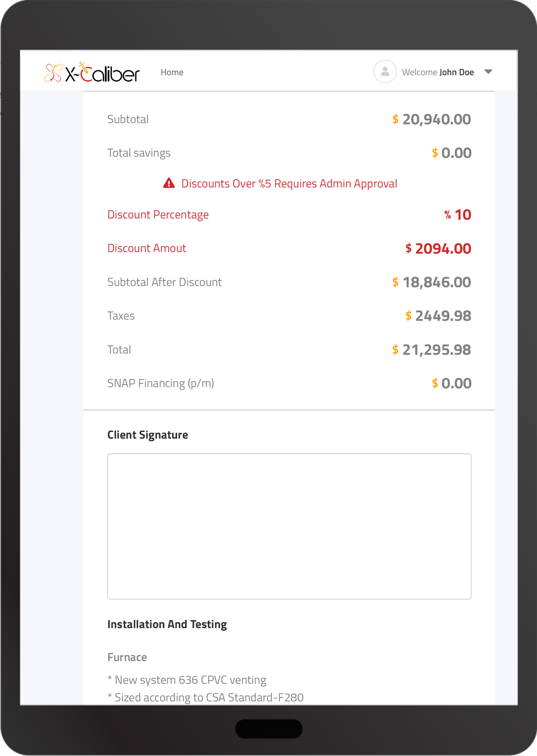Click the user avatar icon
This screenshot has height=756, width=537.
click(x=385, y=71)
